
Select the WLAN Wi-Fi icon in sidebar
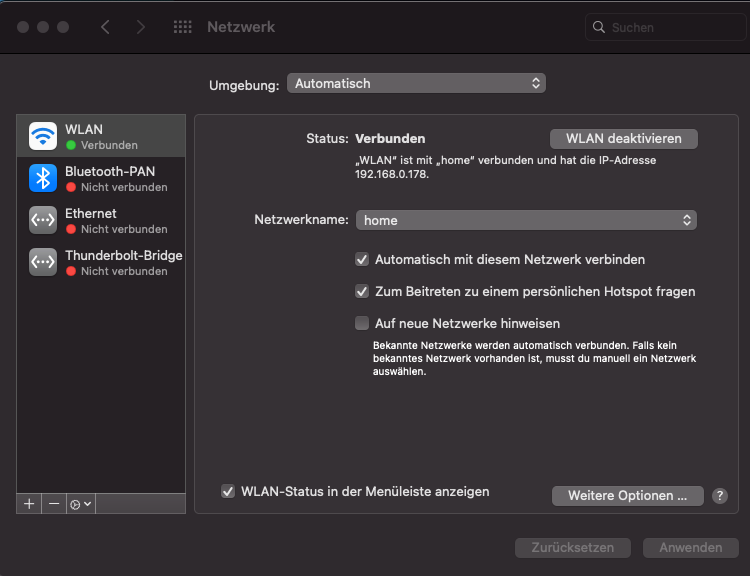[43, 136]
